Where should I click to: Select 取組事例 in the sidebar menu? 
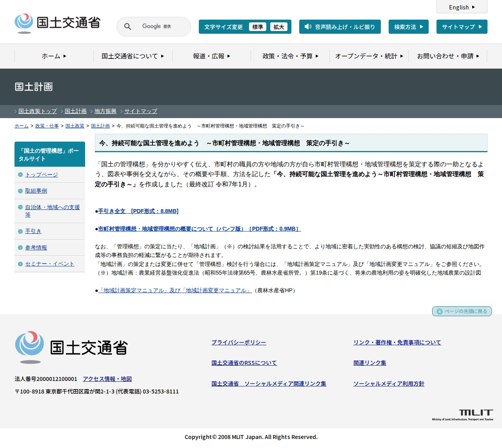(x=36, y=191)
